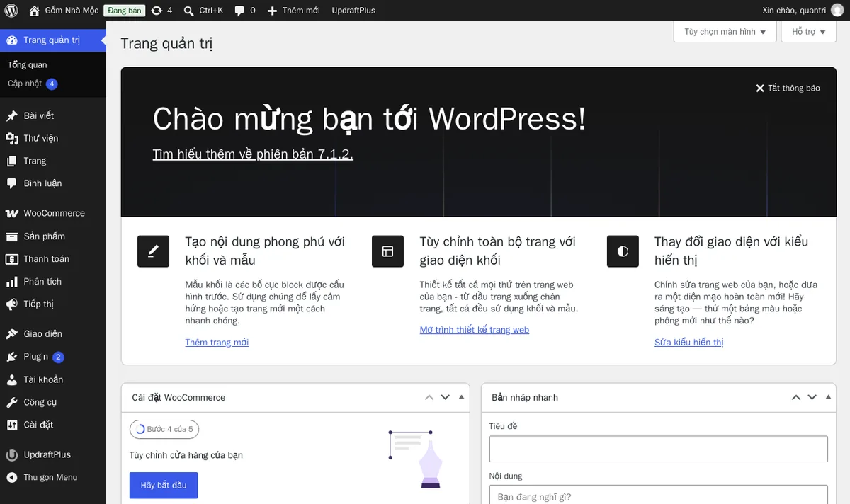The width and height of the screenshot is (850, 504).
Task: Click the plus icon for Thêm mới
Action: [272, 11]
